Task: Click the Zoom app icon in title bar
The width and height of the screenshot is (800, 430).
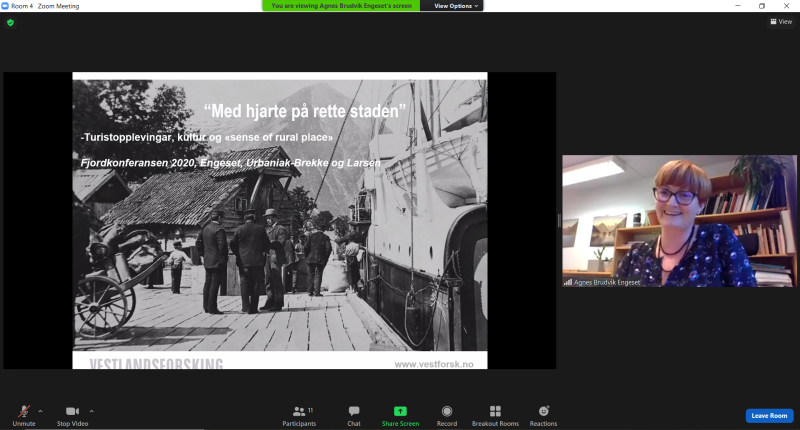Action: [6, 6]
